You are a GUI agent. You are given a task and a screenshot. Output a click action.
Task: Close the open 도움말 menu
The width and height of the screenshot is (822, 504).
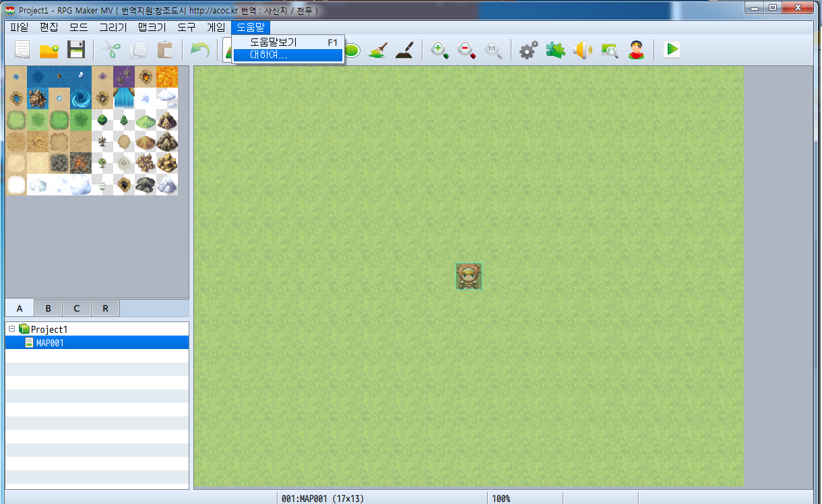pyautogui.click(x=250, y=28)
